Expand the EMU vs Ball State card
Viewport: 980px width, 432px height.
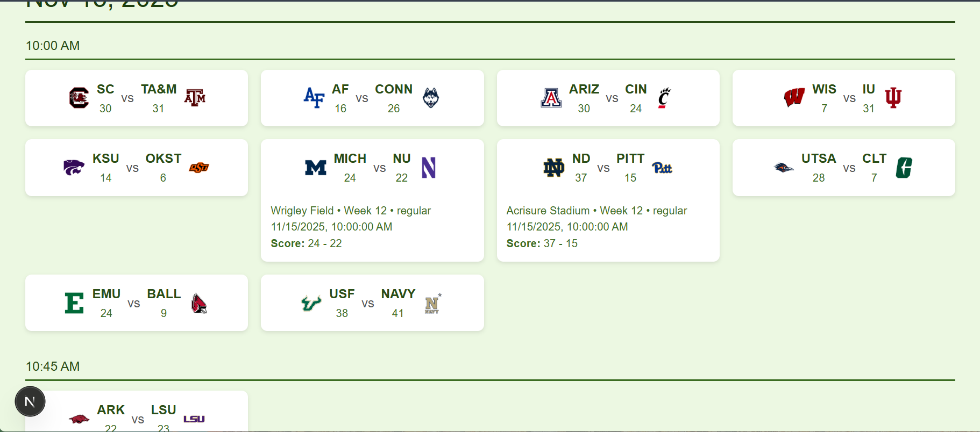click(136, 303)
